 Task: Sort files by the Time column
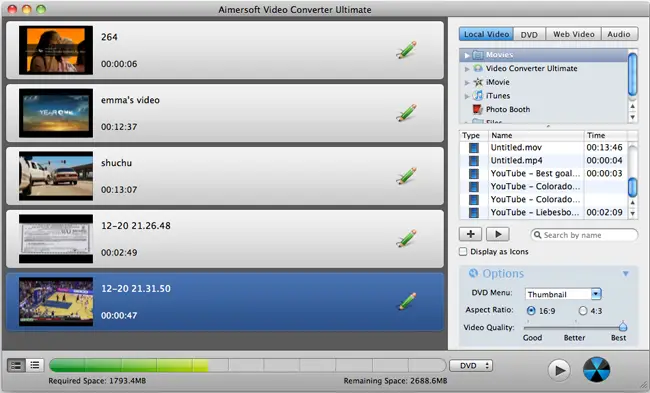coord(605,136)
